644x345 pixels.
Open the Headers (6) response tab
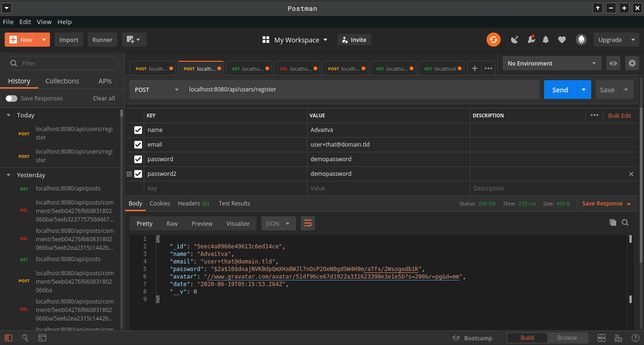[193, 203]
